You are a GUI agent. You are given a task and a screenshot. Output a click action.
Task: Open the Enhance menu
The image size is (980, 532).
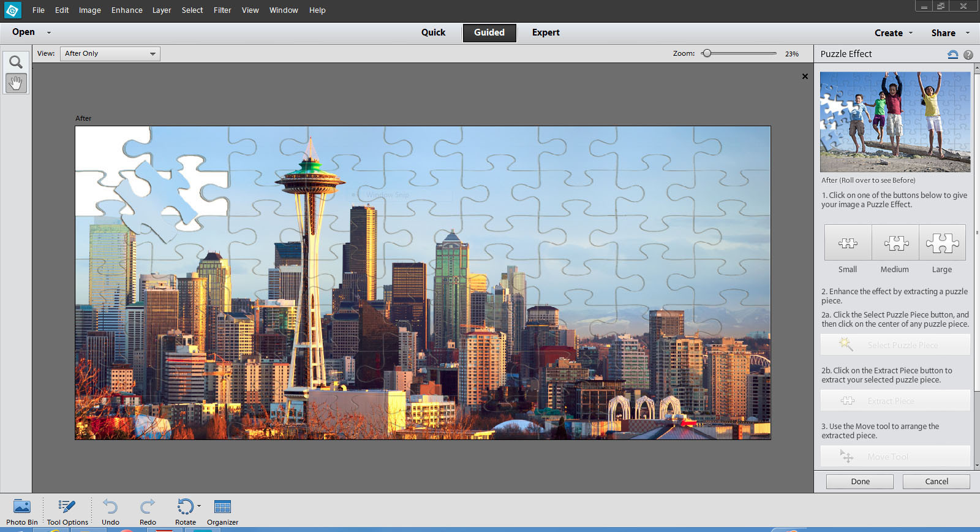click(x=127, y=10)
